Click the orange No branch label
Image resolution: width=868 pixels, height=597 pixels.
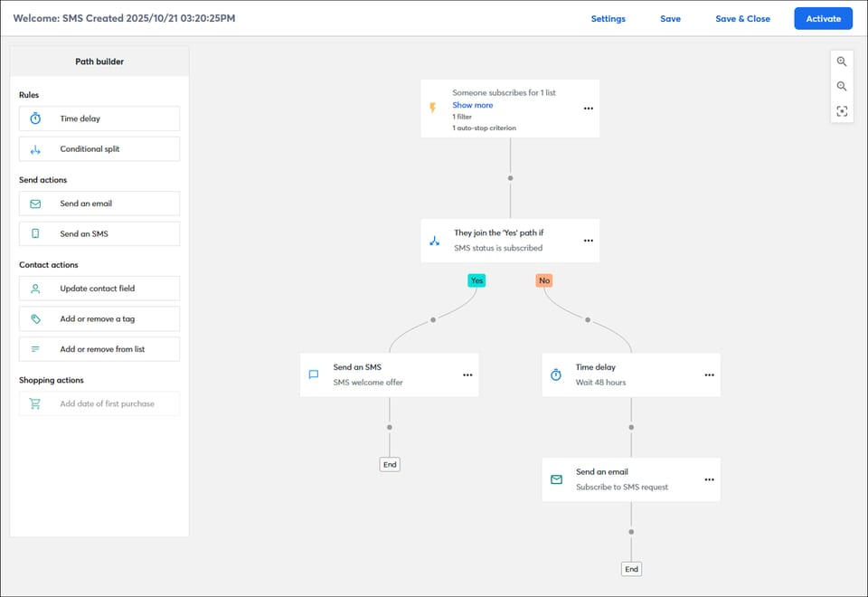point(544,280)
